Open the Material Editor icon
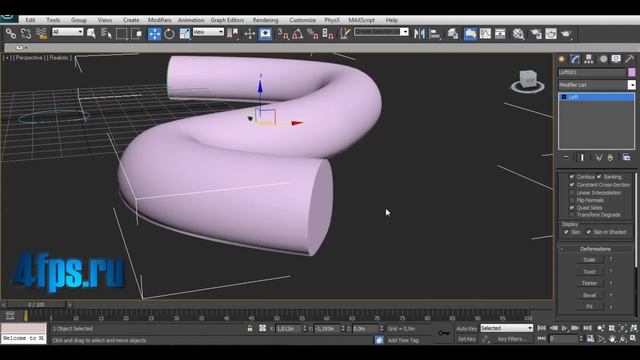640x360 pixels. click(518, 34)
